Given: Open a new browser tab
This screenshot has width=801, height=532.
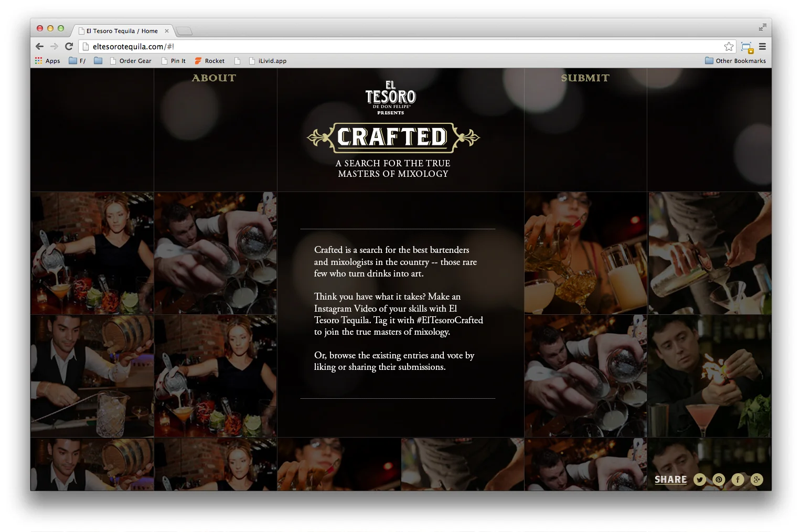Looking at the screenshot, I should 184,31.
